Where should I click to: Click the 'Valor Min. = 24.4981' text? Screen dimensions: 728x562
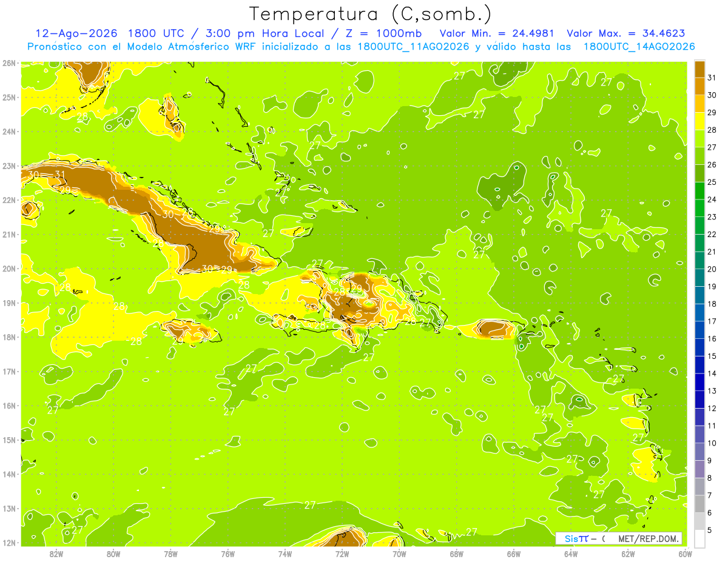point(496,33)
